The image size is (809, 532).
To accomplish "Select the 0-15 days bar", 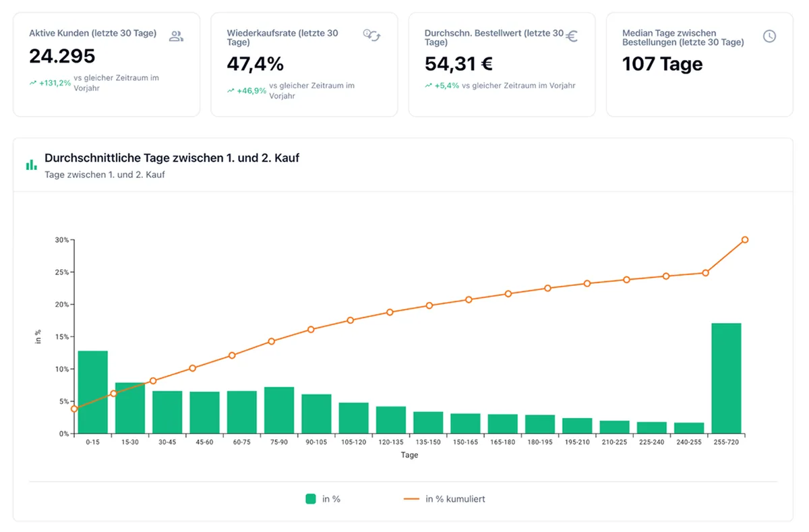I will (x=92, y=392).
